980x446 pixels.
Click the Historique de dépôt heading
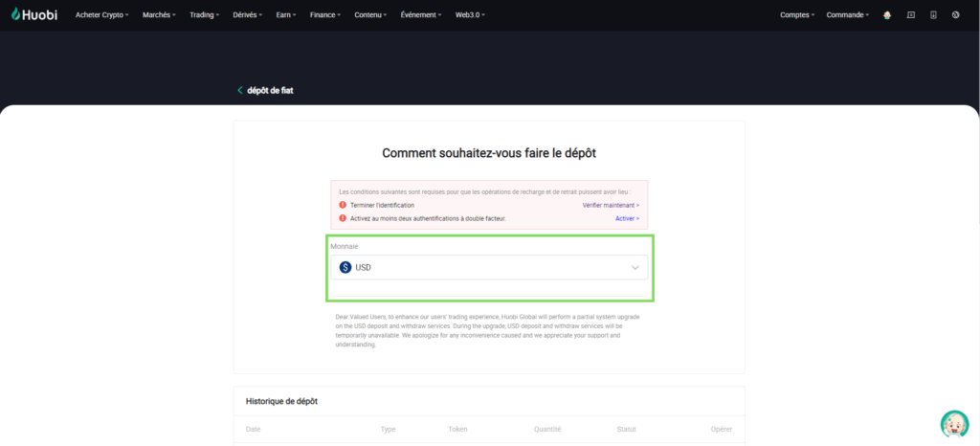pos(281,401)
